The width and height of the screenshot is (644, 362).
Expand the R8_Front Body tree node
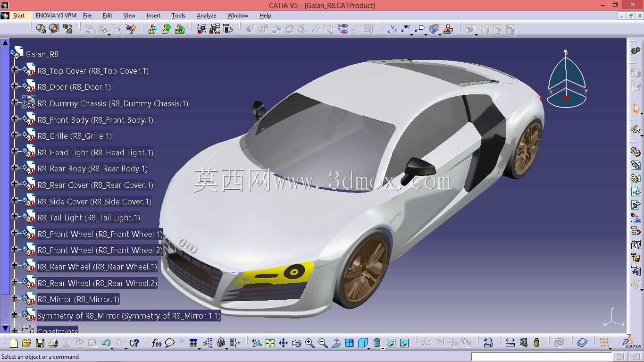pos(14,119)
